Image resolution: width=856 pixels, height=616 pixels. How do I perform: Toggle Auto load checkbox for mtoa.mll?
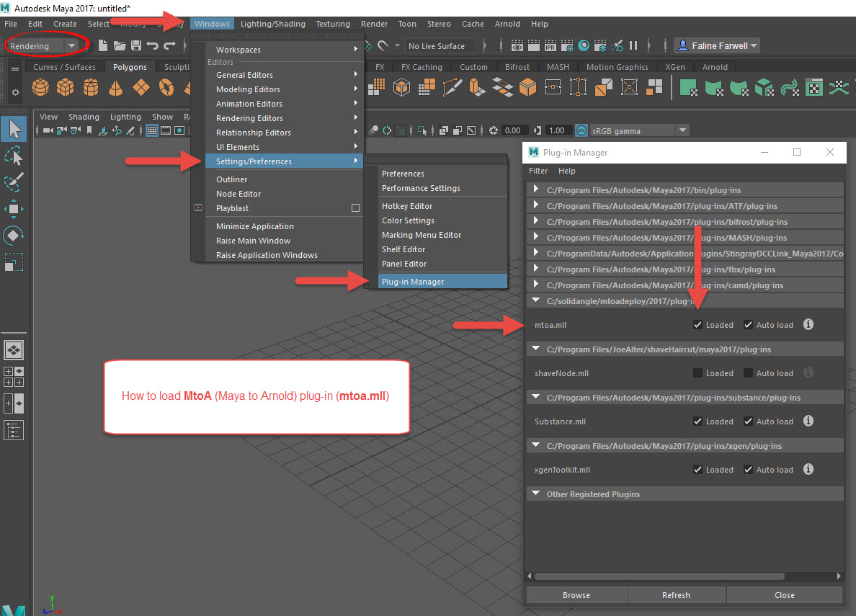coord(748,325)
